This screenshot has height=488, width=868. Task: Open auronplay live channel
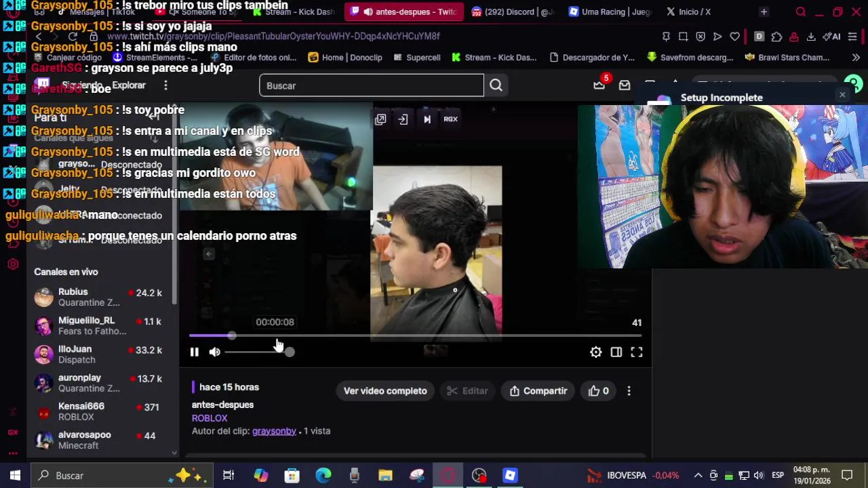click(x=102, y=383)
